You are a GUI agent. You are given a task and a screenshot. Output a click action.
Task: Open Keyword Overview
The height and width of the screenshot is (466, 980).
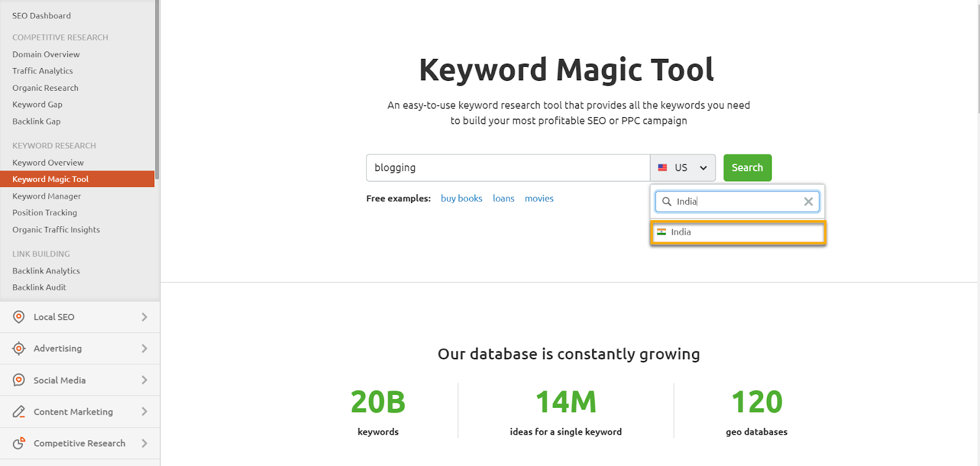(x=48, y=162)
